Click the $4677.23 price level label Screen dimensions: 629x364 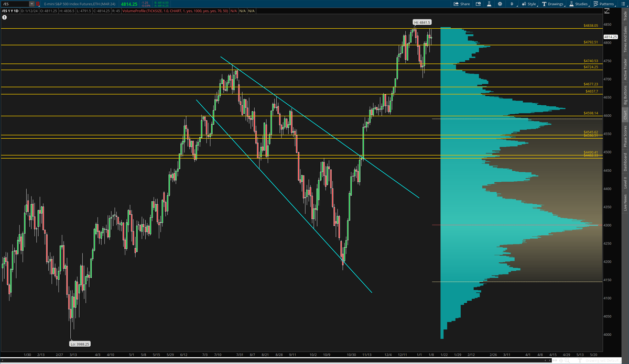pyautogui.click(x=591, y=84)
